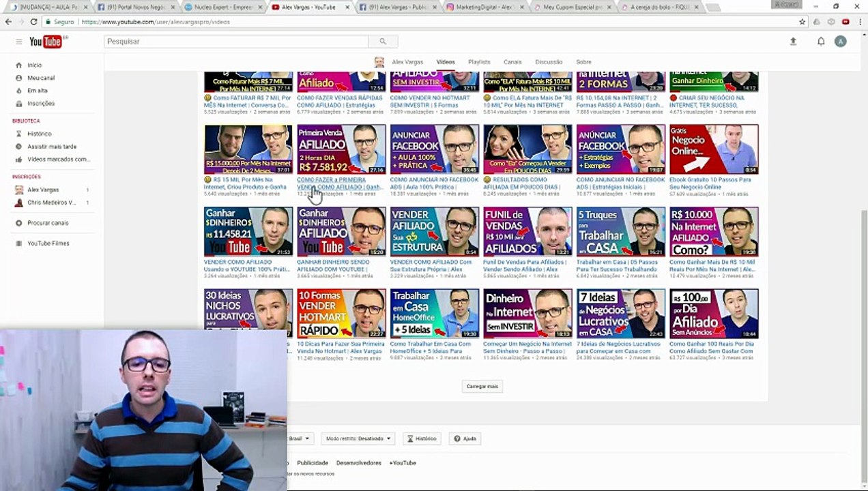
Task: Open the Vender Afiliado Sua Estrutura thumbnail
Action: coord(434,232)
